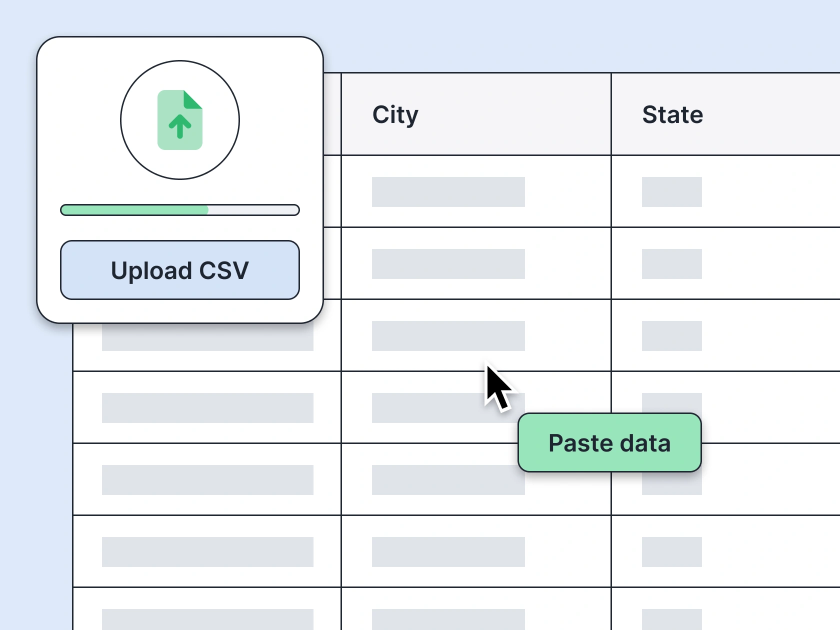Click the sixth-row State cell

coord(671,552)
